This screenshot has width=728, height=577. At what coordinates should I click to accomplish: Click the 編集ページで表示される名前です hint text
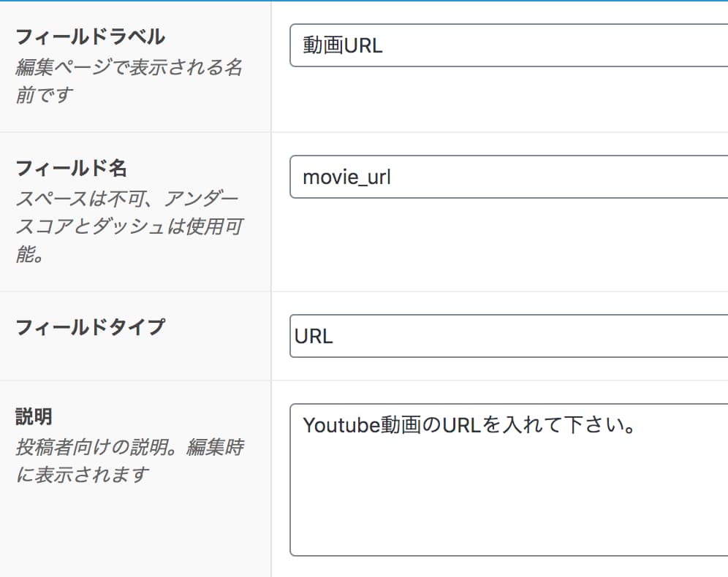pyautogui.click(x=128, y=81)
